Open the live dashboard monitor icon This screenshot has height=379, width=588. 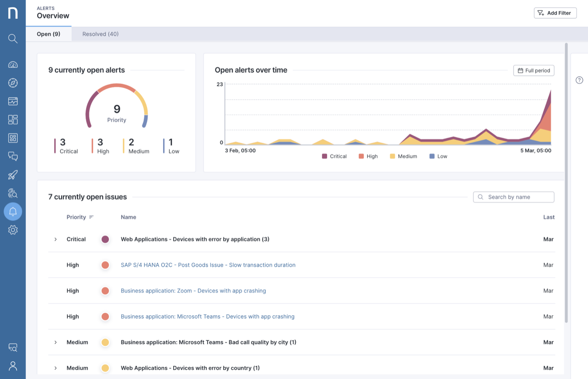12,101
